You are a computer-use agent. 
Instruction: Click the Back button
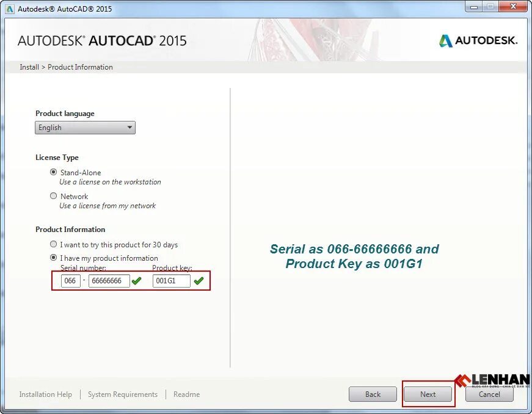tap(373, 394)
